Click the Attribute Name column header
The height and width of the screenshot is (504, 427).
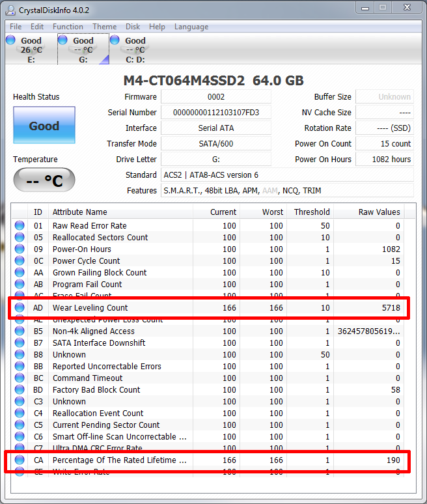click(120, 212)
